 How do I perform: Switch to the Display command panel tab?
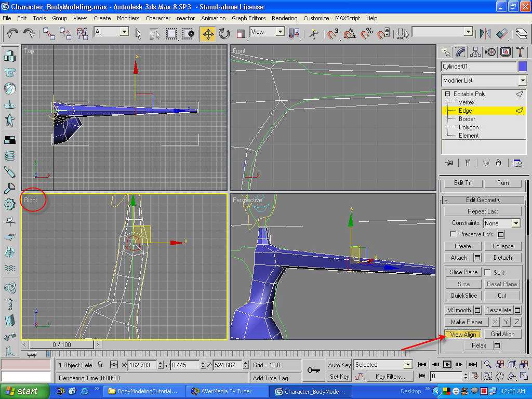point(506,52)
